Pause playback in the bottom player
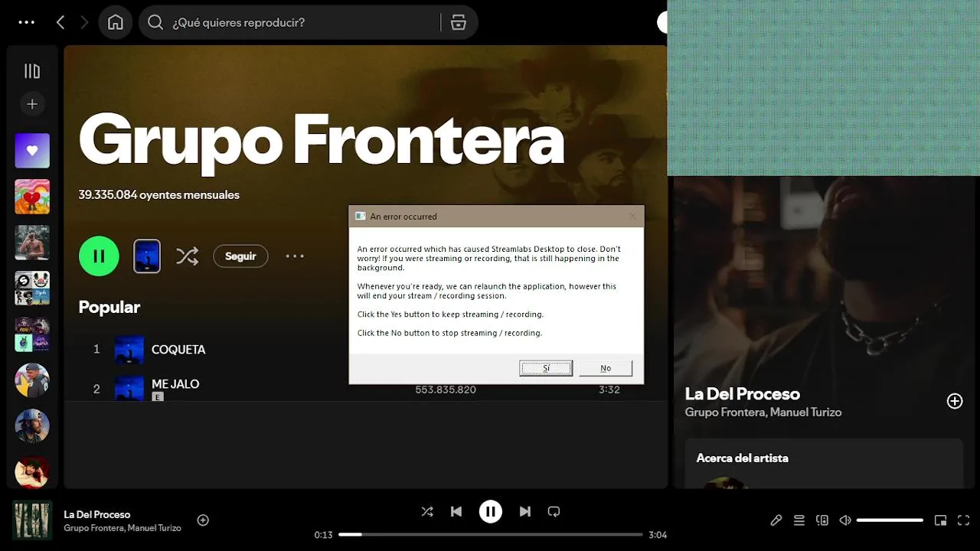Image resolution: width=980 pixels, height=551 pixels. click(491, 511)
